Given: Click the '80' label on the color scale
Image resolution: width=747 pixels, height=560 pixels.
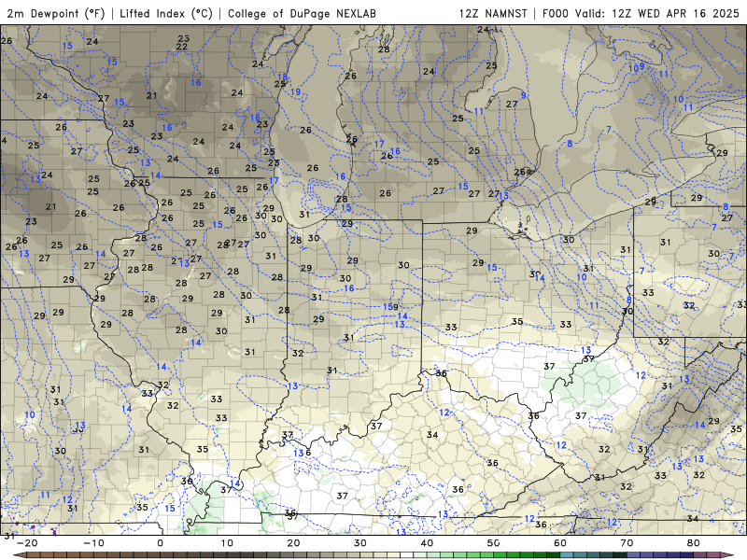Looking at the screenshot, I should tap(694, 543).
